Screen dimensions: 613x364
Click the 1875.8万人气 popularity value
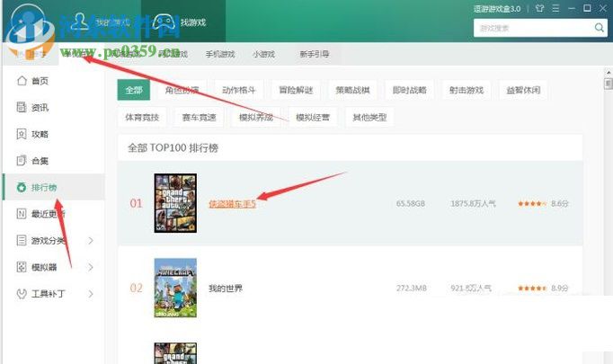tap(473, 203)
